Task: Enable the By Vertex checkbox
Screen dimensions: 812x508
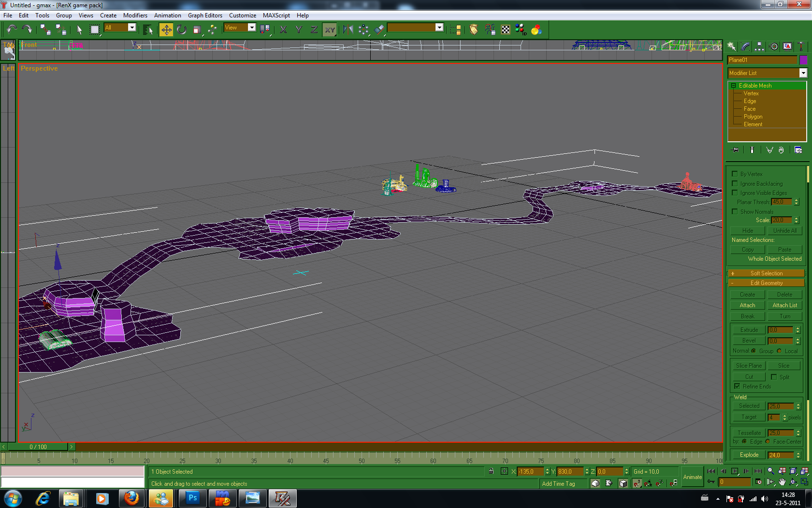Action: coord(735,174)
